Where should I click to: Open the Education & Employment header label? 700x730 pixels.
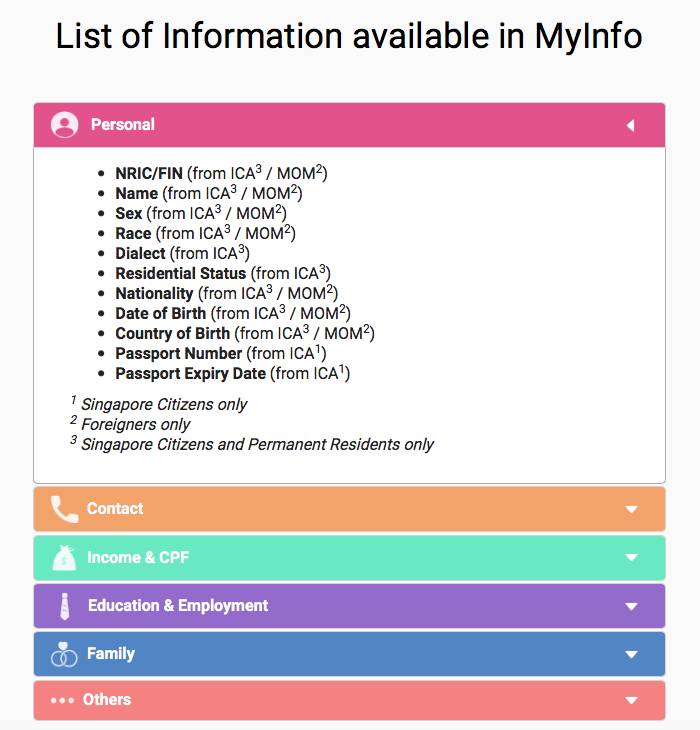pos(178,606)
